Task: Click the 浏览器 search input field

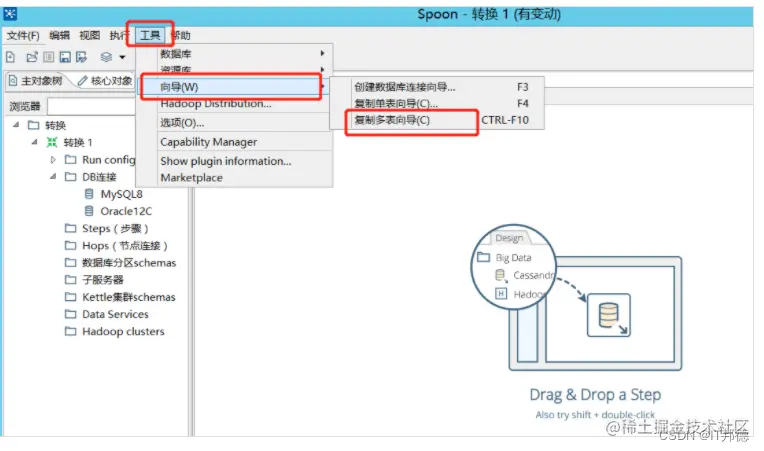Action: 91,106
